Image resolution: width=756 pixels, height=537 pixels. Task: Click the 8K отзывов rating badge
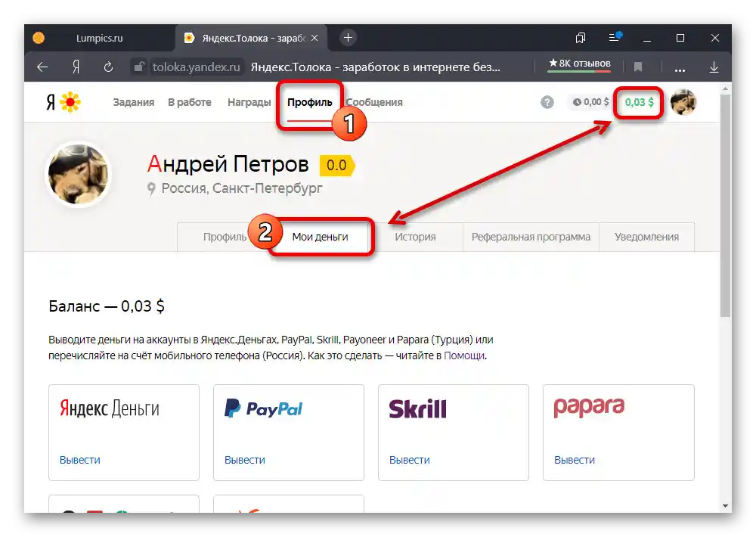pyautogui.click(x=580, y=64)
